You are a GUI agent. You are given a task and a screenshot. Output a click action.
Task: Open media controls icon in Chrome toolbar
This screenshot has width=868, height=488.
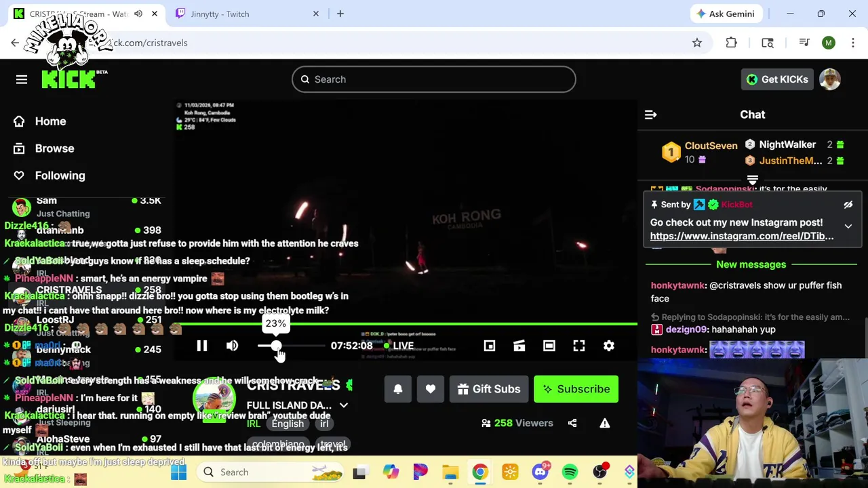804,43
